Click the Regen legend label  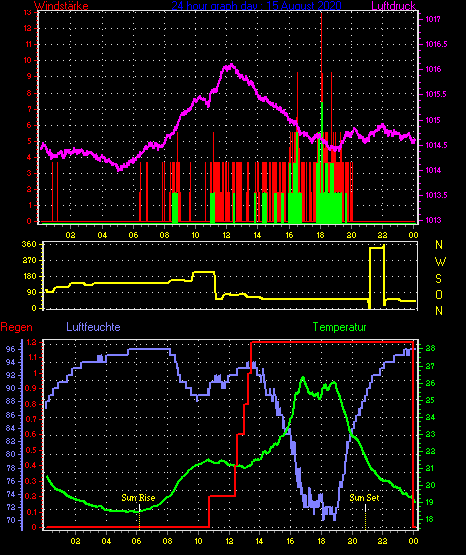16,327
